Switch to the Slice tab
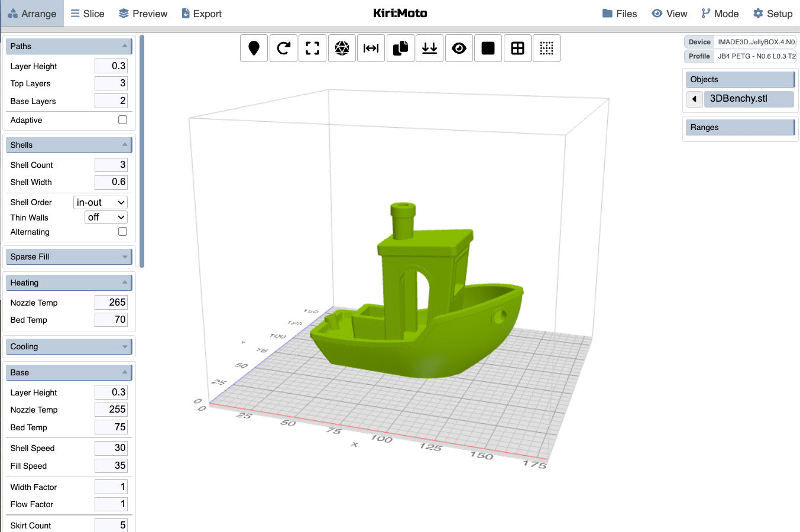Image resolution: width=800 pixels, height=532 pixels. (x=88, y=14)
